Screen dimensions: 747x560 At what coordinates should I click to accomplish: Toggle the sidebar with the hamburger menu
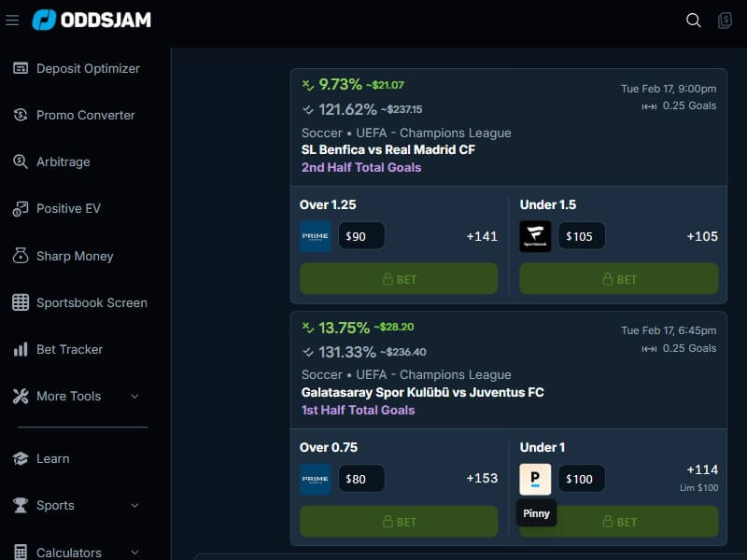pyautogui.click(x=12, y=20)
